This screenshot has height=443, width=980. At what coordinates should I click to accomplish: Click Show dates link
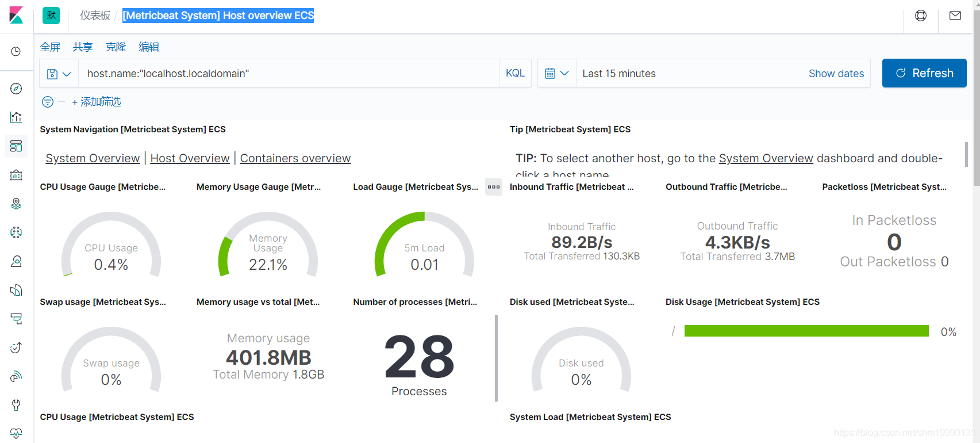click(x=836, y=74)
